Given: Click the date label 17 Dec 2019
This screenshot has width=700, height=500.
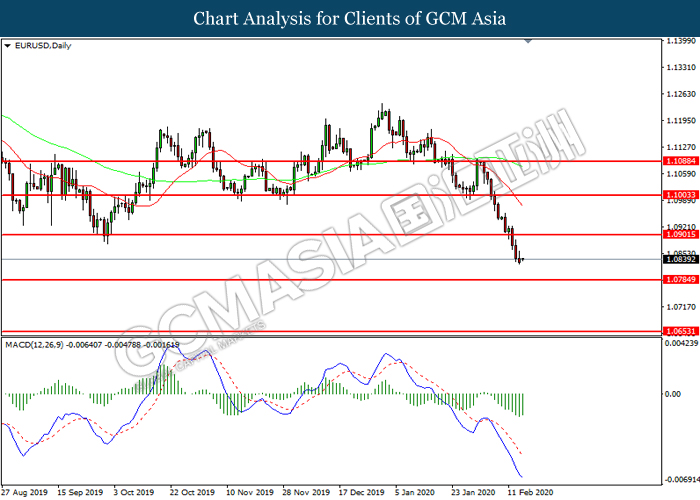Looking at the screenshot, I should [362, 492].
